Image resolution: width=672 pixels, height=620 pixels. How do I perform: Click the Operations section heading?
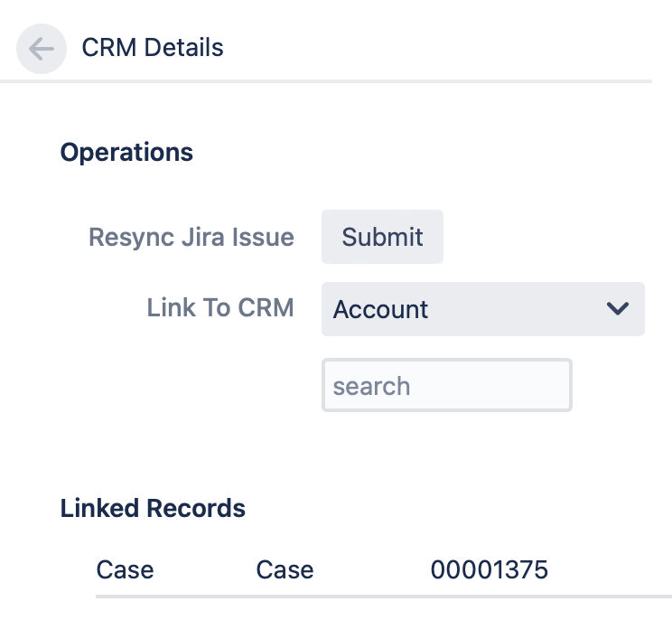pyautogui.click(x=126, y=152)
